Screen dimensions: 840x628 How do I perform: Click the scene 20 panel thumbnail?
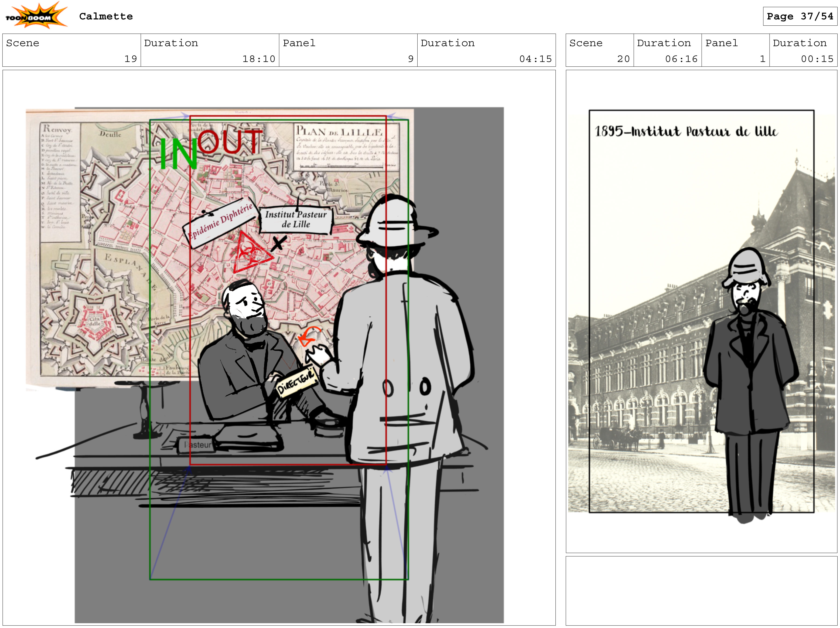click(x=701, y=311)
